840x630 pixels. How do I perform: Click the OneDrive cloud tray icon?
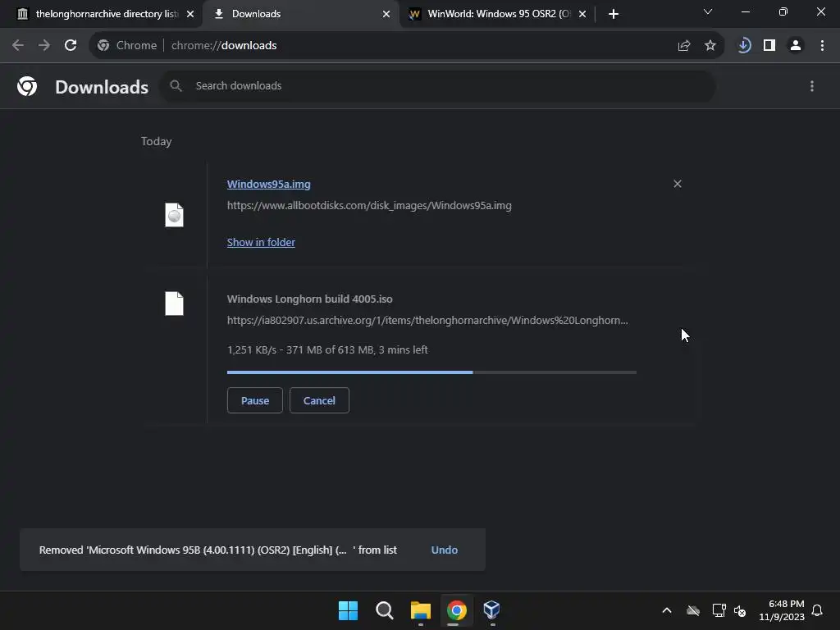click(x=692, y=610)
